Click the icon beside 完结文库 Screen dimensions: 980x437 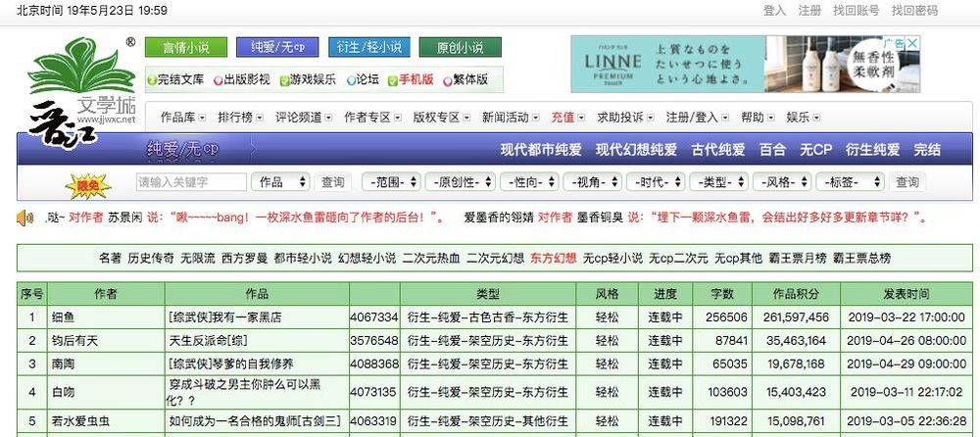click(152, 80)
